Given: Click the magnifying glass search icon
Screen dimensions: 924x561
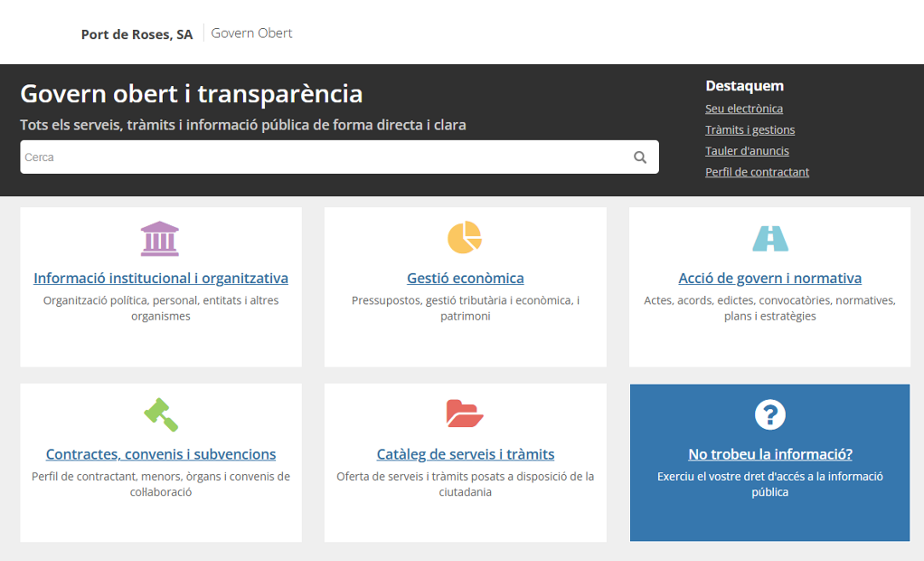Looking at the screenshot, I should click(640, 157).
